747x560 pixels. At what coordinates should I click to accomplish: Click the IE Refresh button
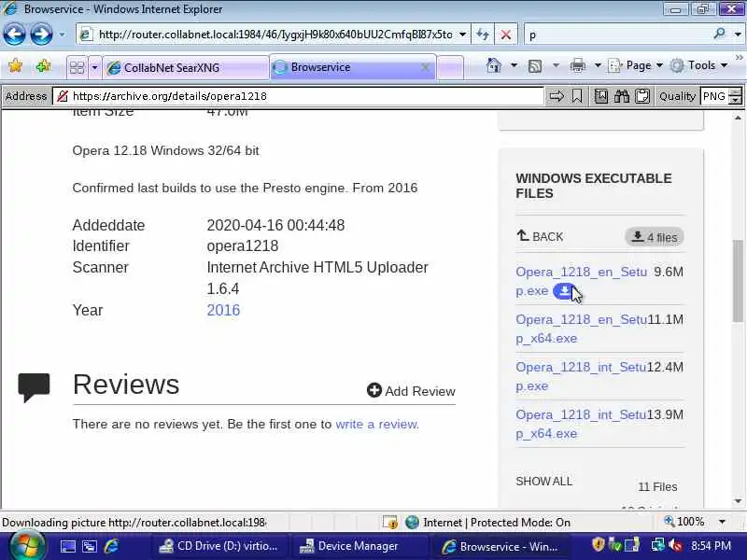[483, 35]
